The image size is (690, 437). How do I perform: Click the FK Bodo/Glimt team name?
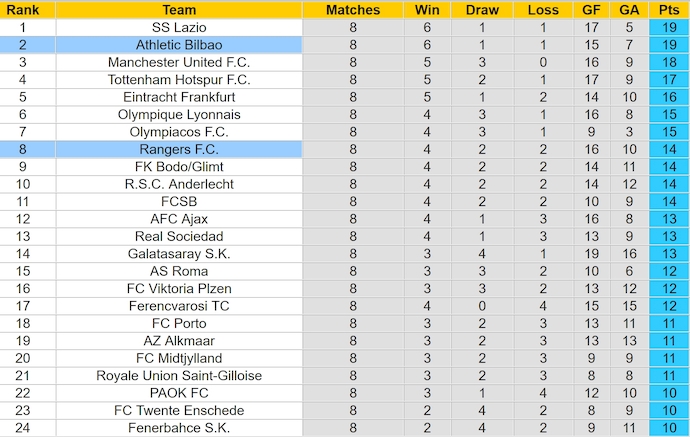pos(179,167)
